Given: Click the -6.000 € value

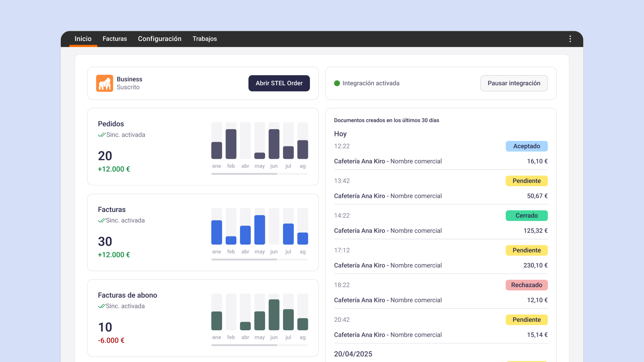Looking at the screenshot, I should (111, 340).
